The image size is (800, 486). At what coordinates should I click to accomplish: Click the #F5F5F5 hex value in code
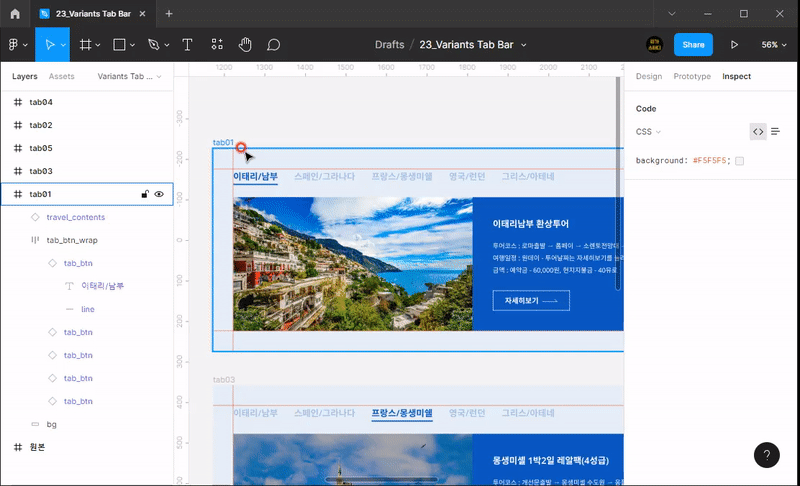click(x=709, y=161)
